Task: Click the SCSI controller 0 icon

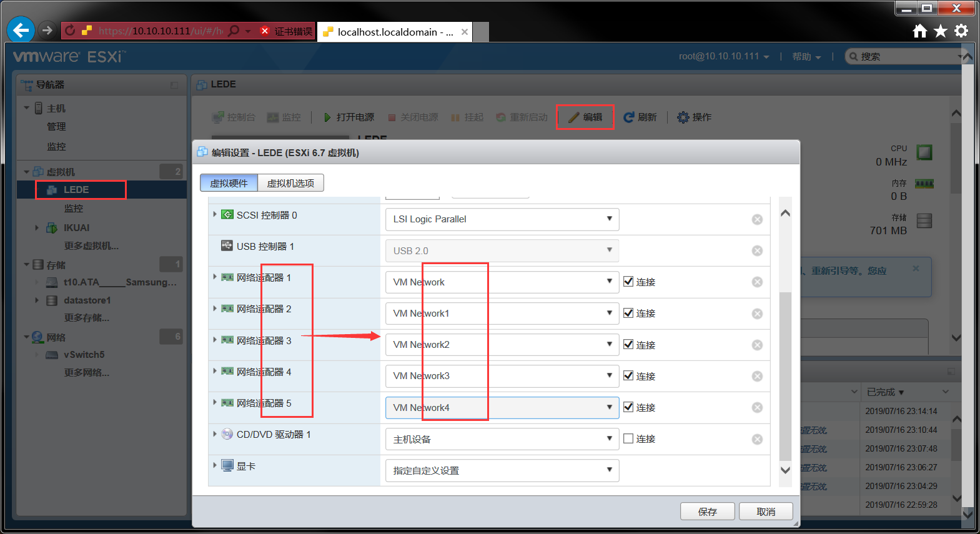Action: pos(227,215)
